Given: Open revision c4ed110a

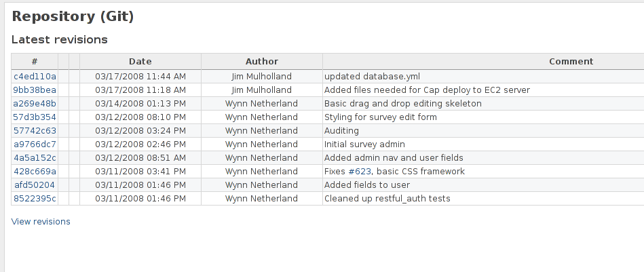Looking at the screenshot, I should [35, 76].
